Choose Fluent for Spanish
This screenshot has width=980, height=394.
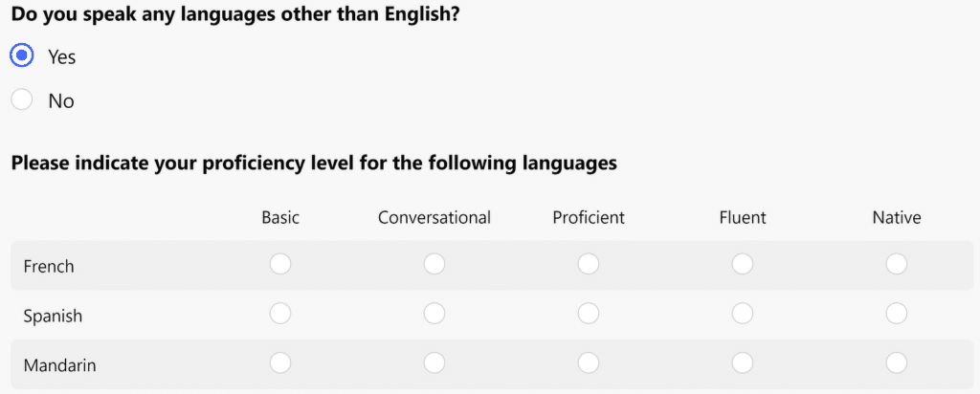click(743, 314)
